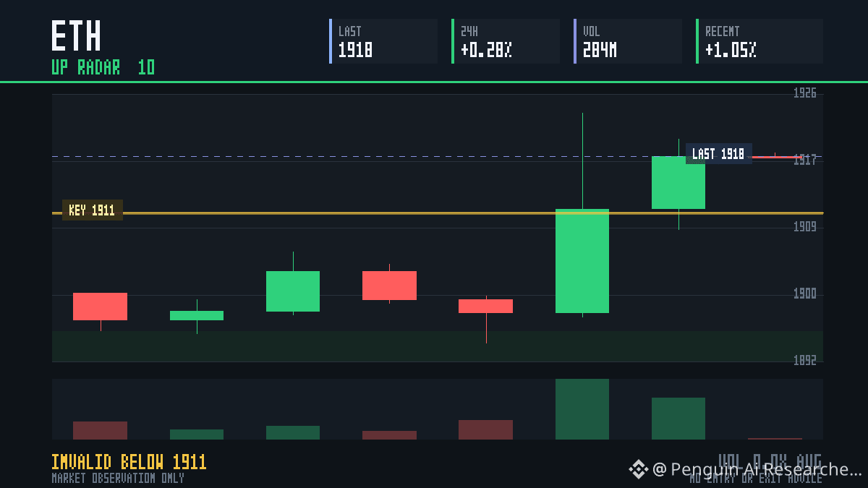This screenshot has width=868, height=488.
Task: Select the first red candle on the chart
Action: [100, 307]
